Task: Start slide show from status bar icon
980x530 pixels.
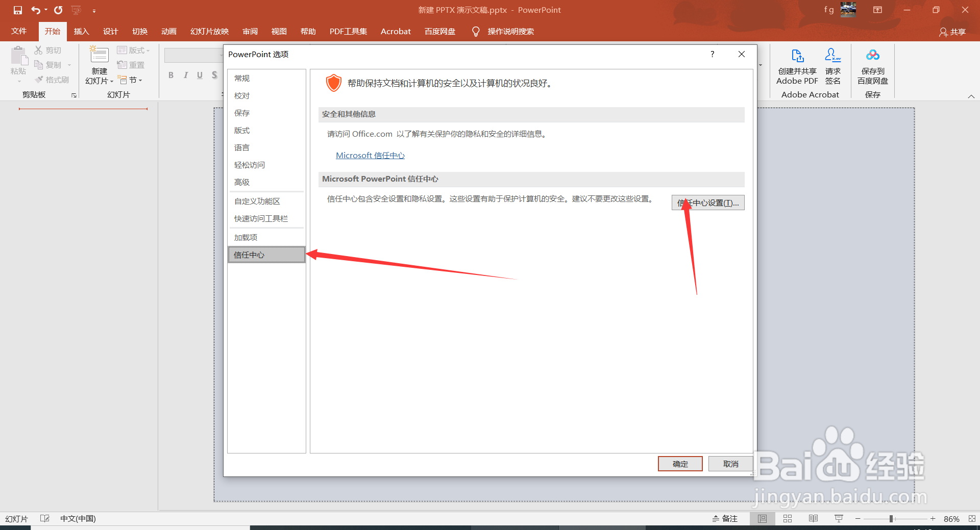Action: click(839, 519)
